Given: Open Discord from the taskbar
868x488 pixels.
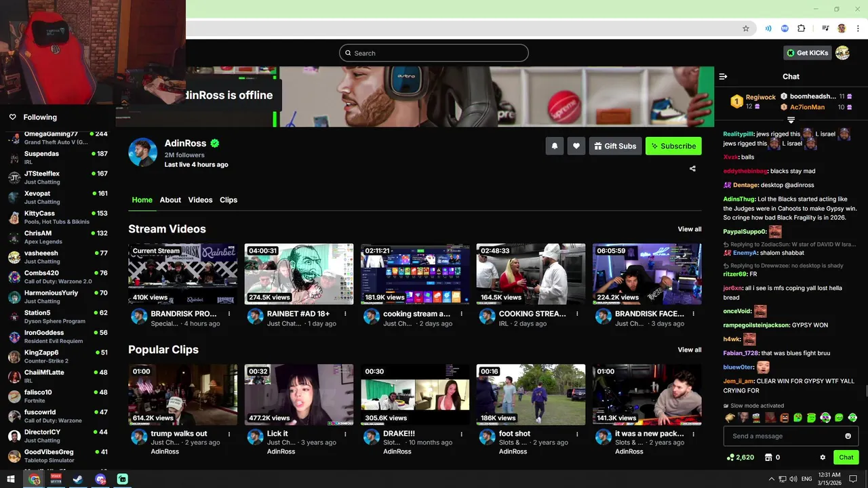Looking at the screenshot, I should click(x=100, y=479).
